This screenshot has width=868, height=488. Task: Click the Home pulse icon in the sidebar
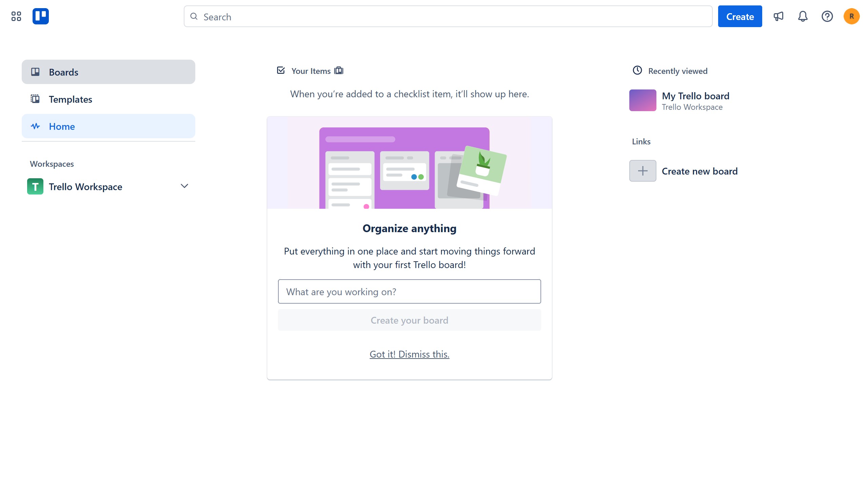(x=36, y=126)
